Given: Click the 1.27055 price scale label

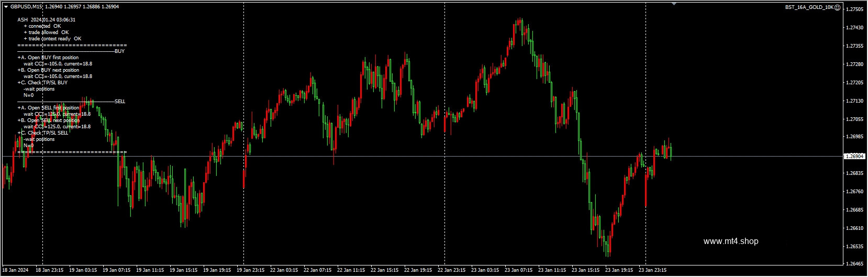Looking at the screenshot, I should click(854, 119).
